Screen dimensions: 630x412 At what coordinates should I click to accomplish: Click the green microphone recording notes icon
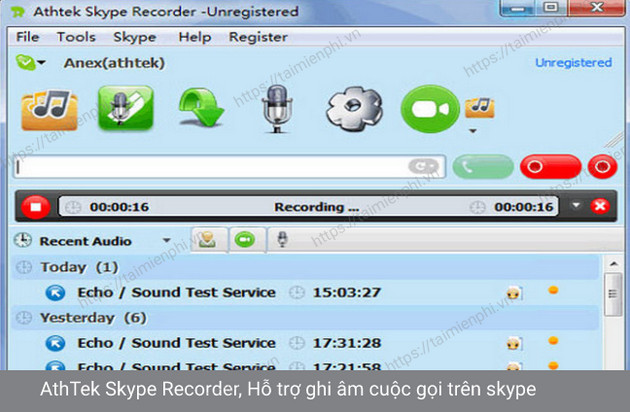(x=126, y=108)
